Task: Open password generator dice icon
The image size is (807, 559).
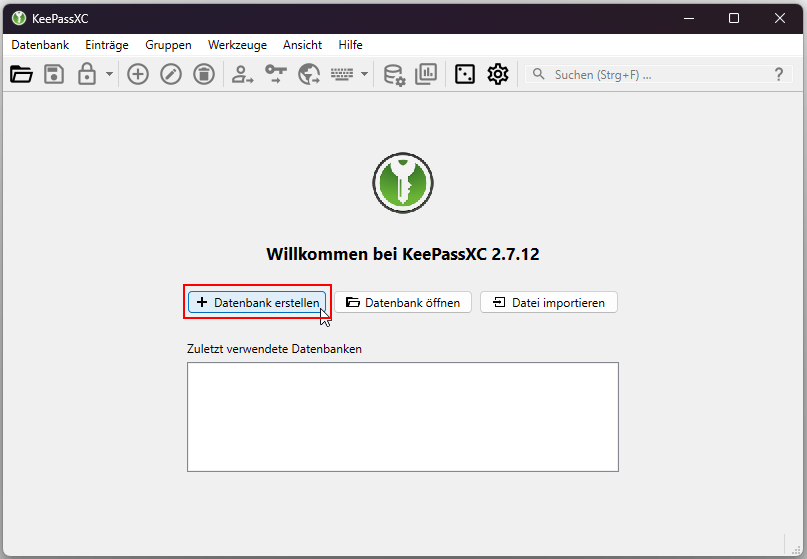Action: pyautogui.click(x=465, y=75)
